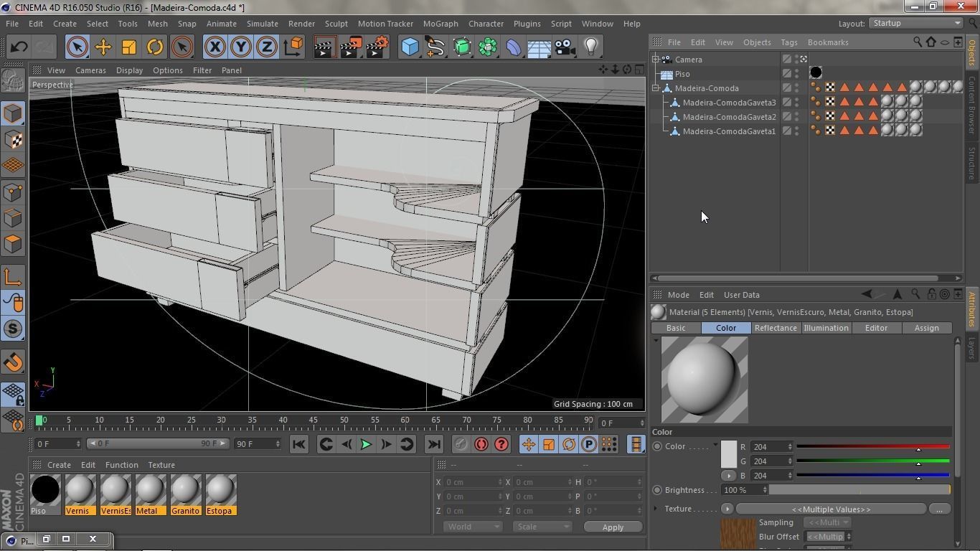Adjust the red R slider

pos(873,447)
